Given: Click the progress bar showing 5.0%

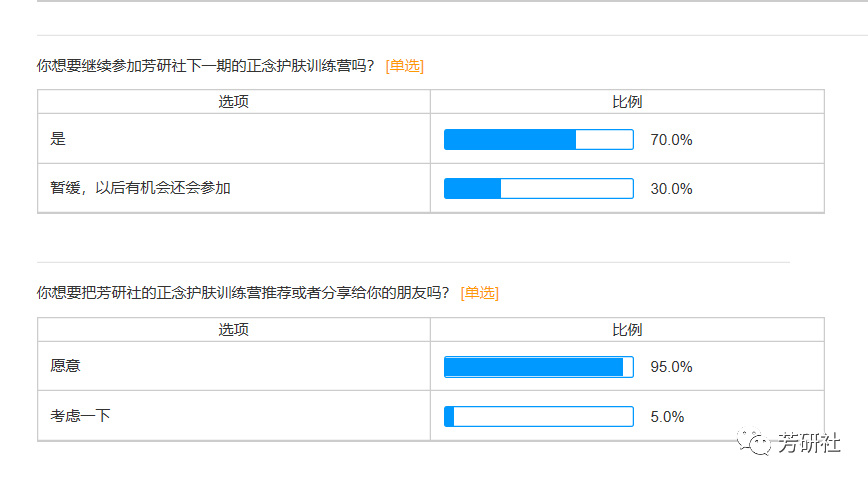Looking at the screenshot, I should tap(538, 416).
